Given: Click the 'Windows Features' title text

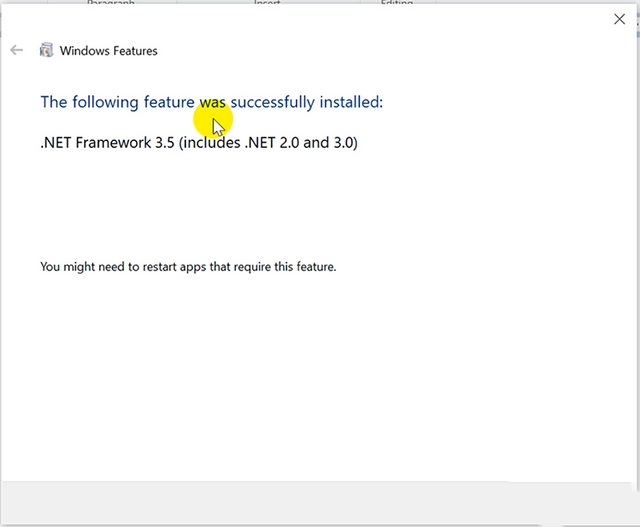Looking at the screenshot, I should (x=109, y=51).
